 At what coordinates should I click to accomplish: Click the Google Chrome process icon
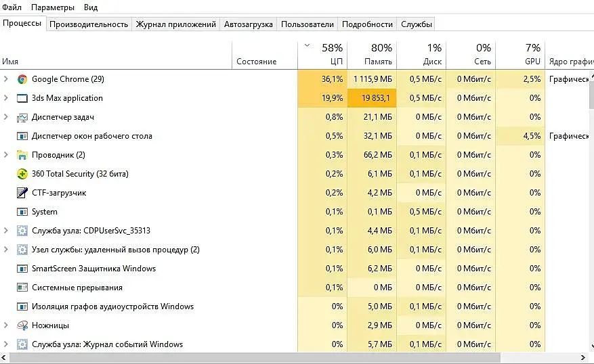click(x=22, y=79)
